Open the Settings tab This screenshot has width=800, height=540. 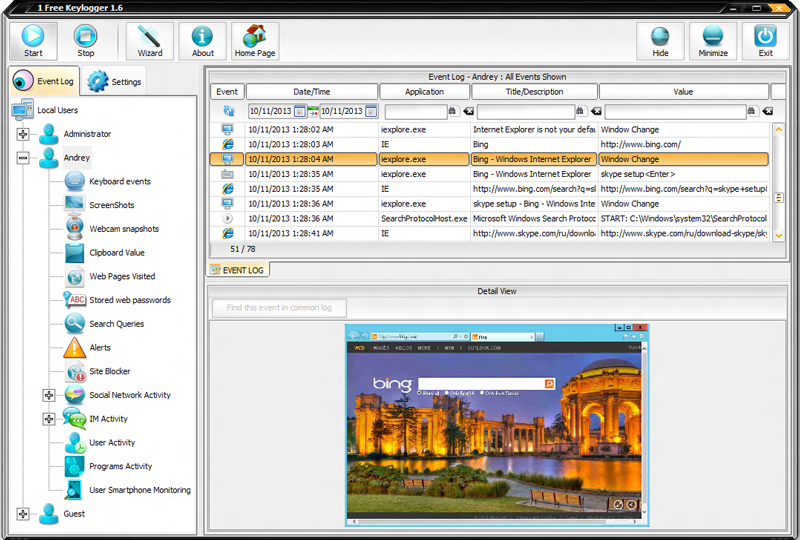114,82
